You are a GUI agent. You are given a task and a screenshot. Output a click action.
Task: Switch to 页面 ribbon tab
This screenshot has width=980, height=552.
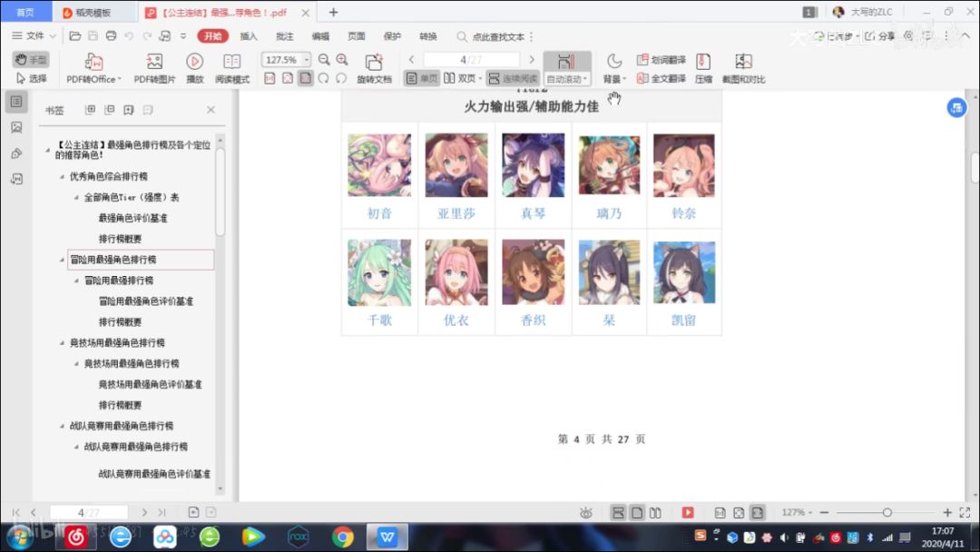tap(357, 36)
